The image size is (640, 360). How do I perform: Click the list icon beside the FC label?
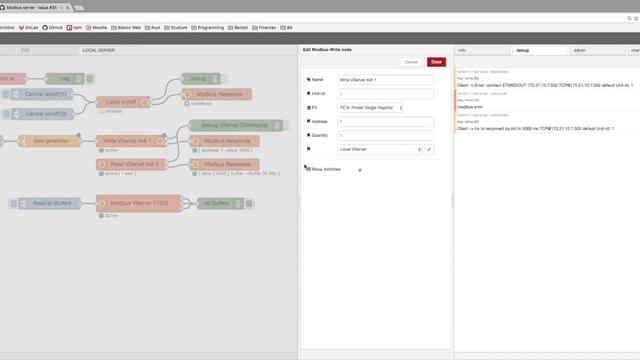pos(309,108)
